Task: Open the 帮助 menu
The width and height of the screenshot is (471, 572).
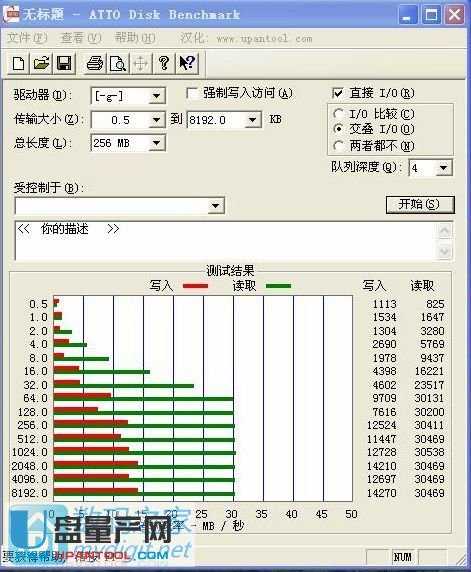Action: pyautogui.click(x=135, y=38)
